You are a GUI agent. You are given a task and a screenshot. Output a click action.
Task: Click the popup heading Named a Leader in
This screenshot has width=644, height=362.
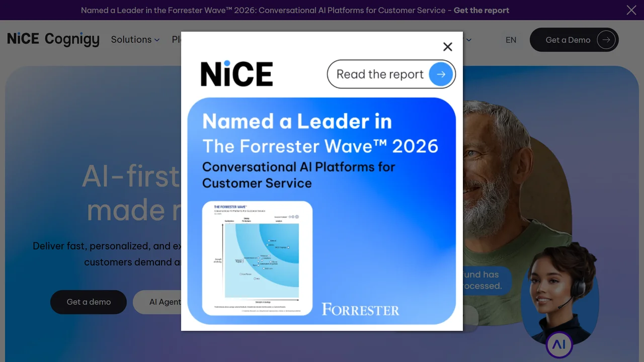[297, 121]
